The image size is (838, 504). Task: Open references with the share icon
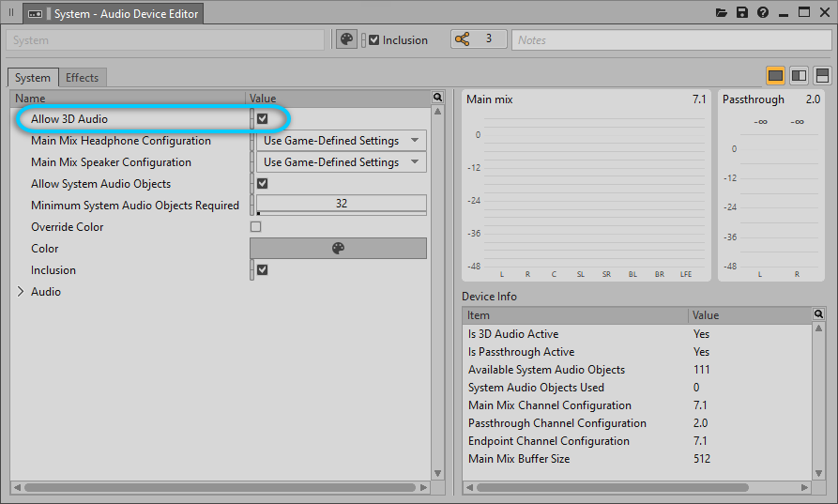click(x=462, y=39)
